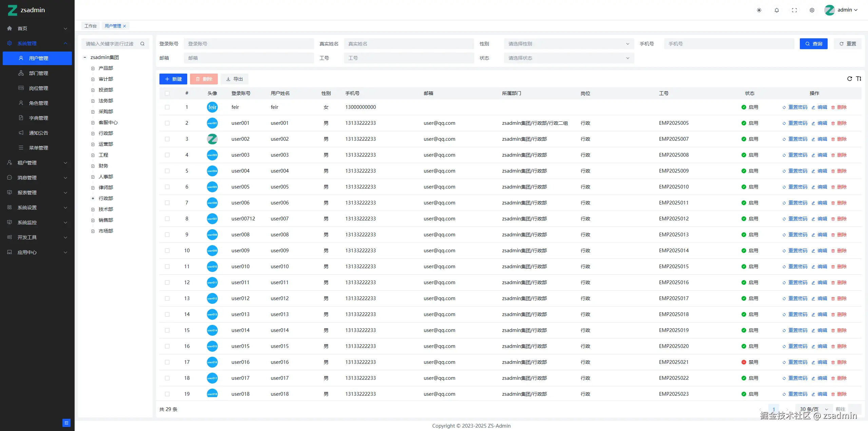Switch to the 工作台 tab
This screenshot has width=868, height=431.
[91, 26]
